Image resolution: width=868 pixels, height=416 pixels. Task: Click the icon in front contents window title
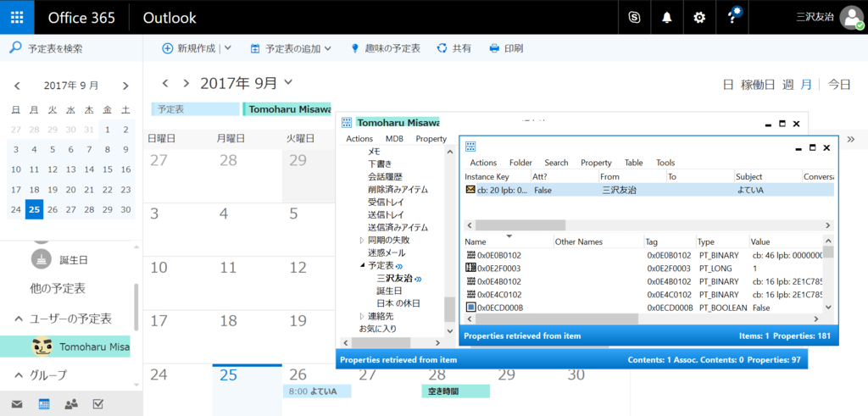(x=471, y=147)
